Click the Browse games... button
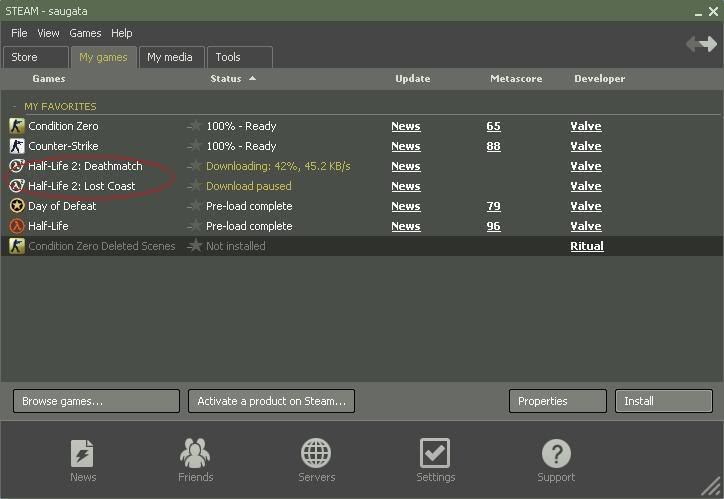This screenshot has height=499, width=724. 97,401
